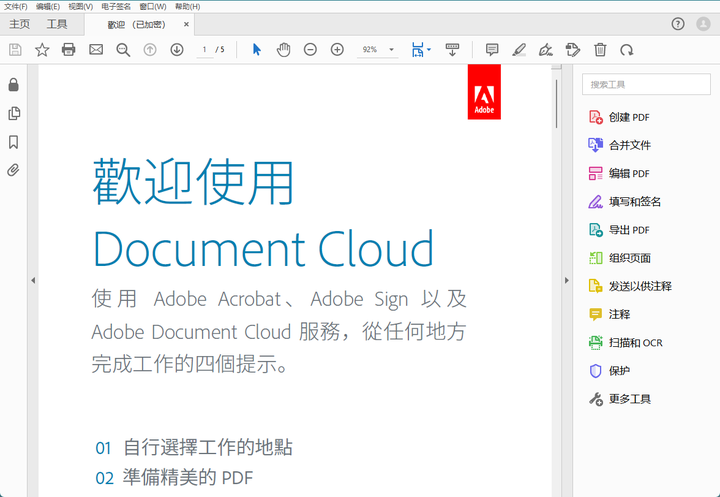Open the 扫描和 OCR tool
The image size is (720, 497).
(626, 343)
